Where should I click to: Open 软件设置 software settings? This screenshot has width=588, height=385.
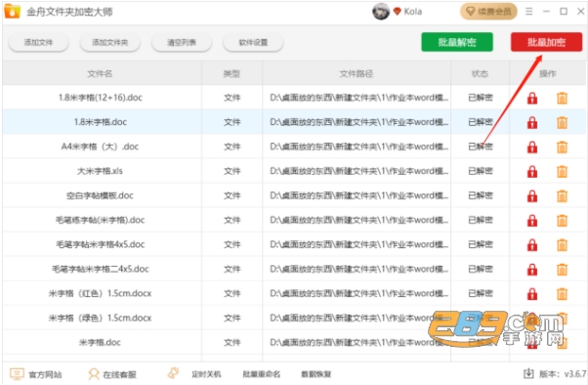pyautogui.click(x=253, y=42)
